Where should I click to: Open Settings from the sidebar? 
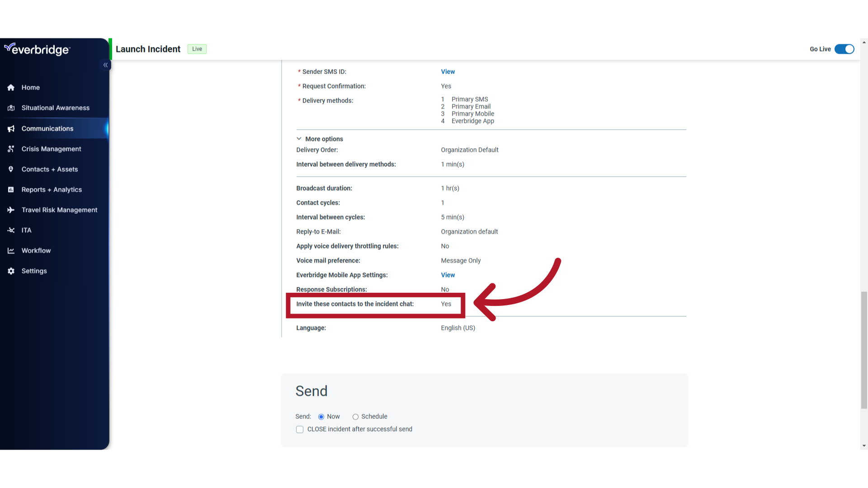pyautogui.click(x=34, y=271)
